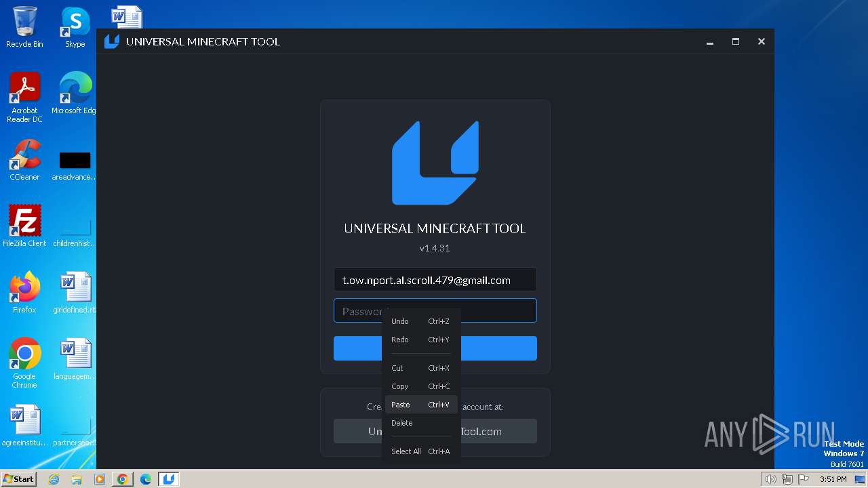Click the Universal Minecraft Tool title bar logo
This screenshot has height=488, width=868.
coord(112,41)
